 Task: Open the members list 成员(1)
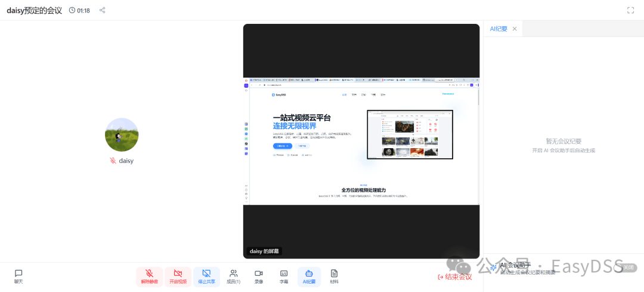[234, 277]
